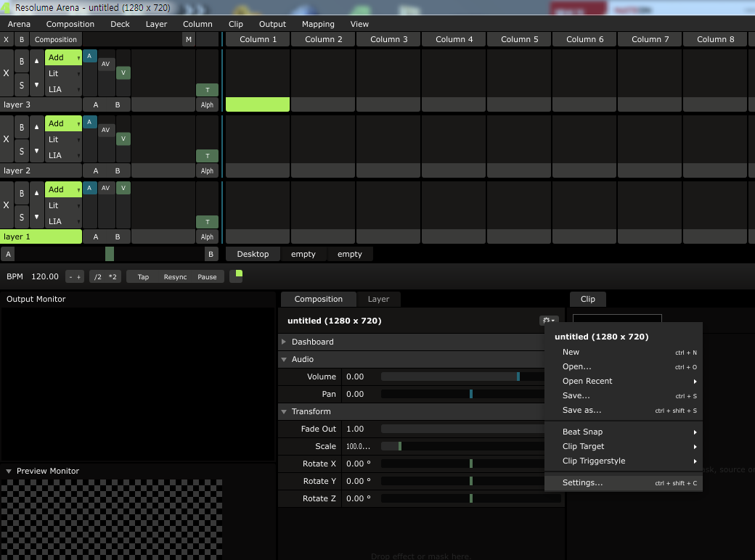Trigger the Column 4 header

(454, 39)
